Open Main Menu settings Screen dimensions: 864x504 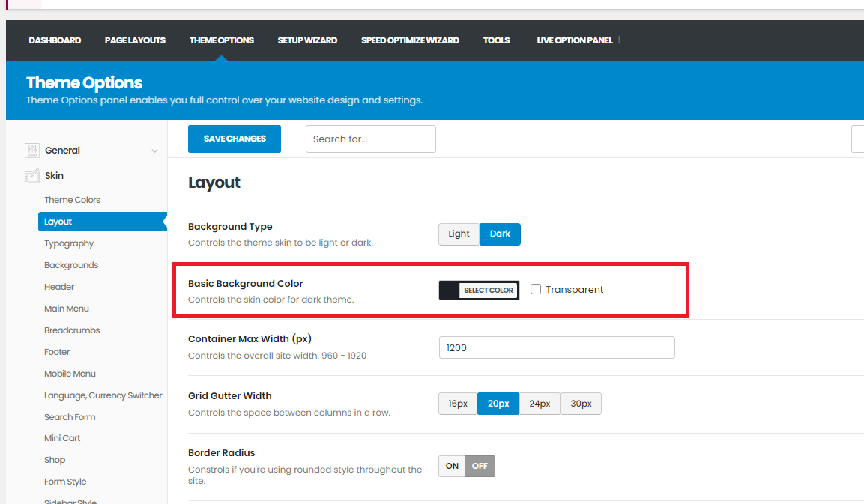click(67, 309)
